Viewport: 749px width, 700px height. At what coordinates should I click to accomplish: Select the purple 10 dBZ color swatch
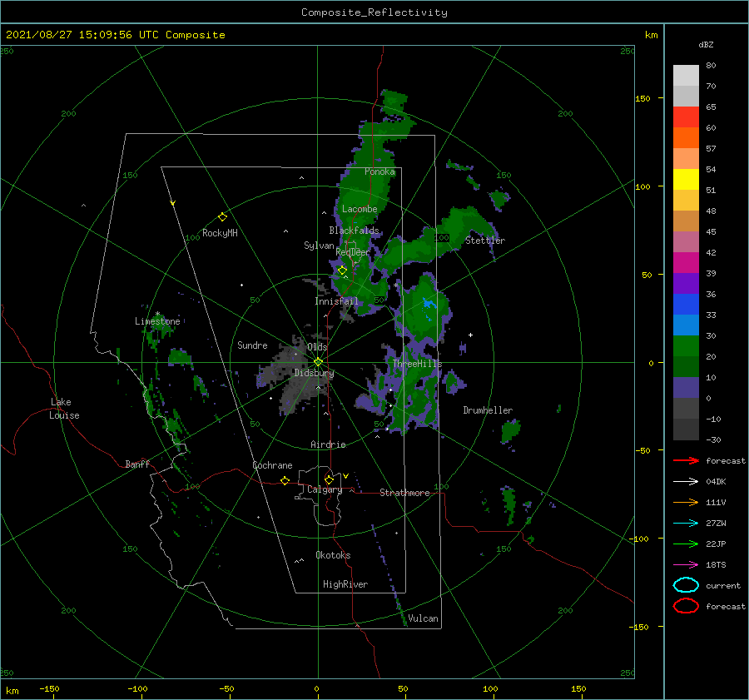tap(686, 387)
